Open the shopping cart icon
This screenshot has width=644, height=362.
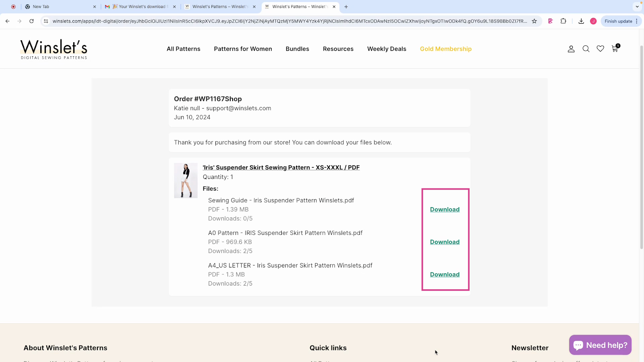click(x=615, y=48)
